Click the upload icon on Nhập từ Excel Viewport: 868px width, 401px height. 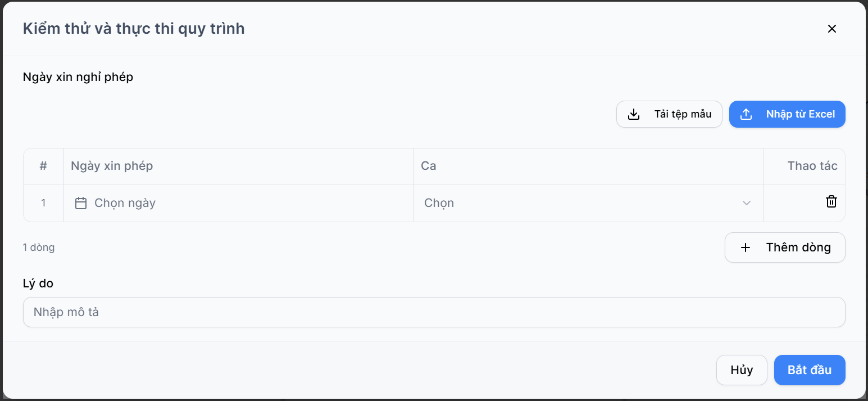point(746,114)
